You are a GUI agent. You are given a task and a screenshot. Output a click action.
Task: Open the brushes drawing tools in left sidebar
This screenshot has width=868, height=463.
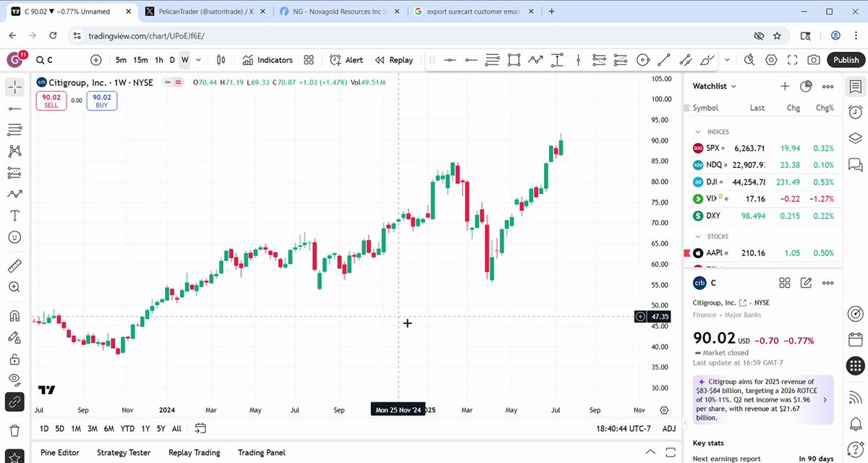click(x=14, y=194)
